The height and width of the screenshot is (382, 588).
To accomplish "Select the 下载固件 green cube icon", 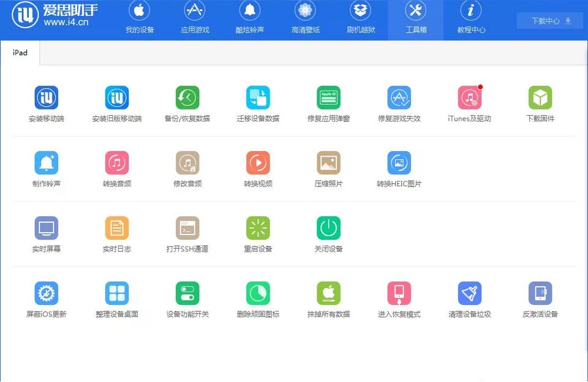I will click(540, 98).
